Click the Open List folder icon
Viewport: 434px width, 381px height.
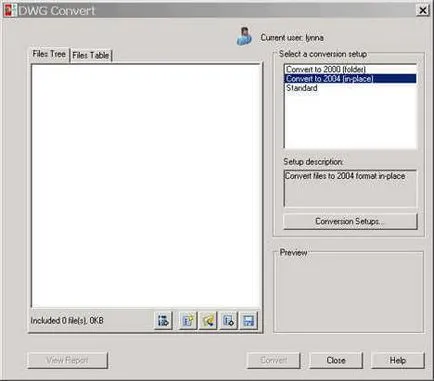click(208, 321)
